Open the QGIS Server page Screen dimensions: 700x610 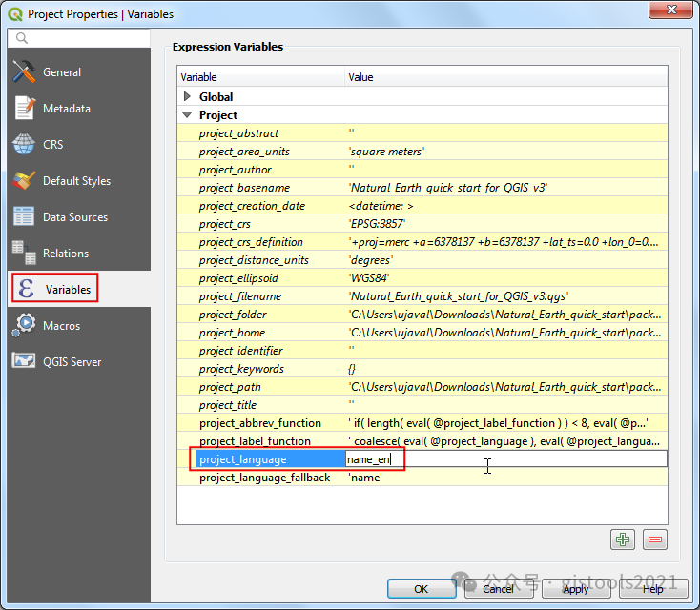click(x=72, y=361)
